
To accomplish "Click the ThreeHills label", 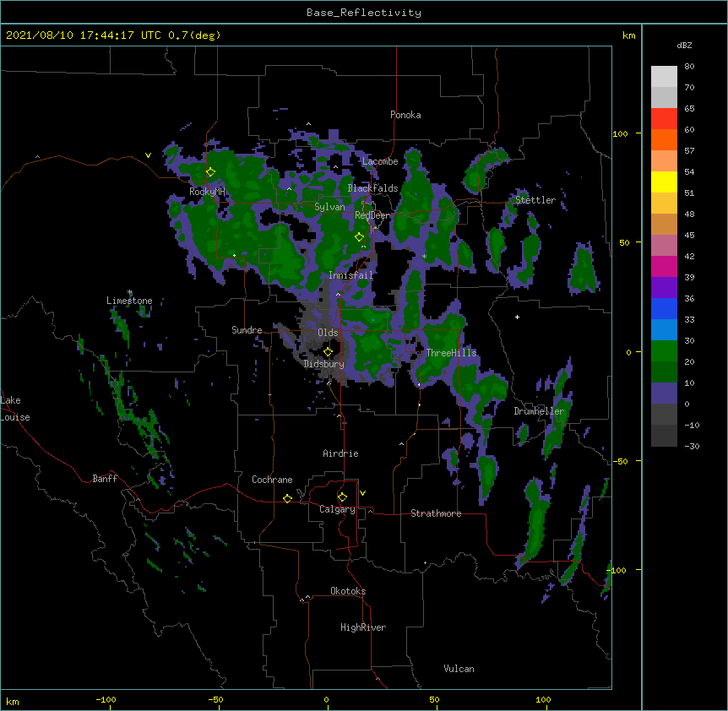I will [x=451, y=353].
